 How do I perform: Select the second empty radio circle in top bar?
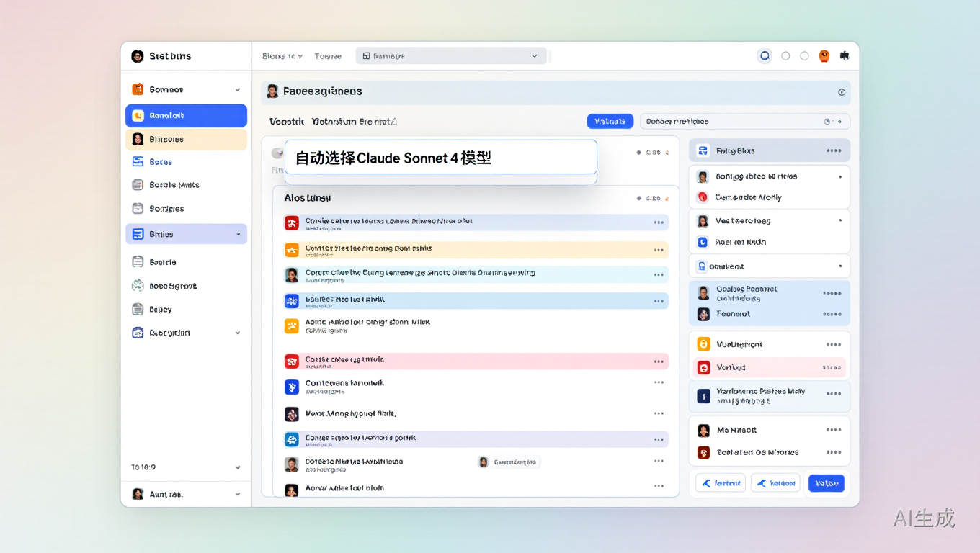click(804, 55)
